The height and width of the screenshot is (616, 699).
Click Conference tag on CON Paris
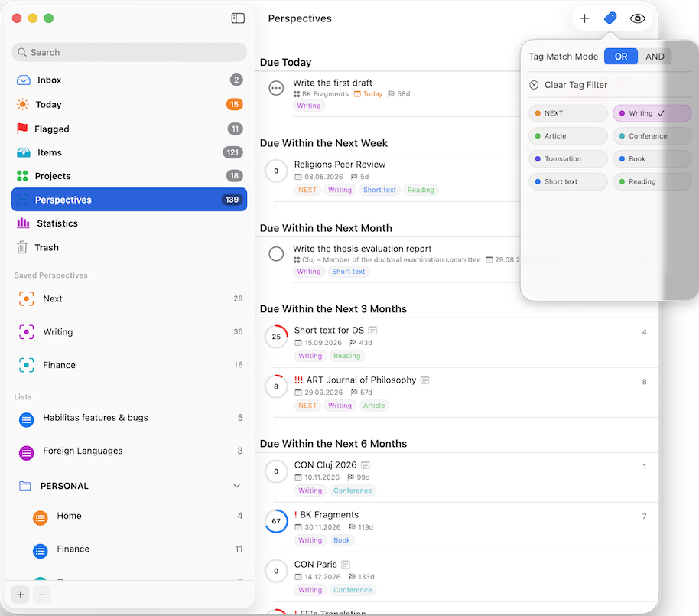click(352, 590)
